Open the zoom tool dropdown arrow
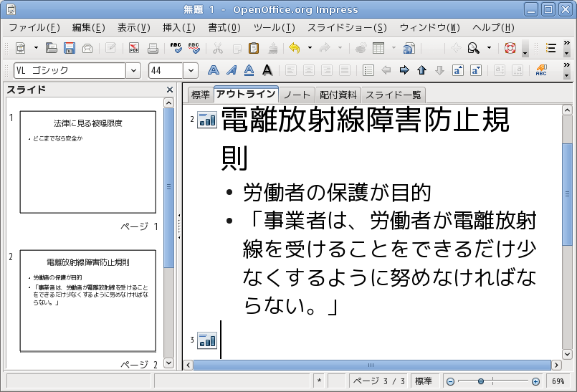Screen dimensions: 577x392 490,48
